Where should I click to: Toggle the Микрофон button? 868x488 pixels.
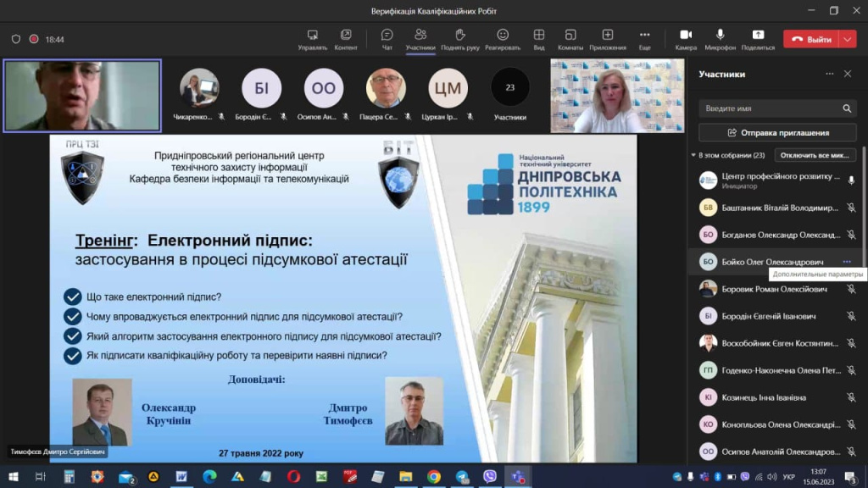pos(720,40)
